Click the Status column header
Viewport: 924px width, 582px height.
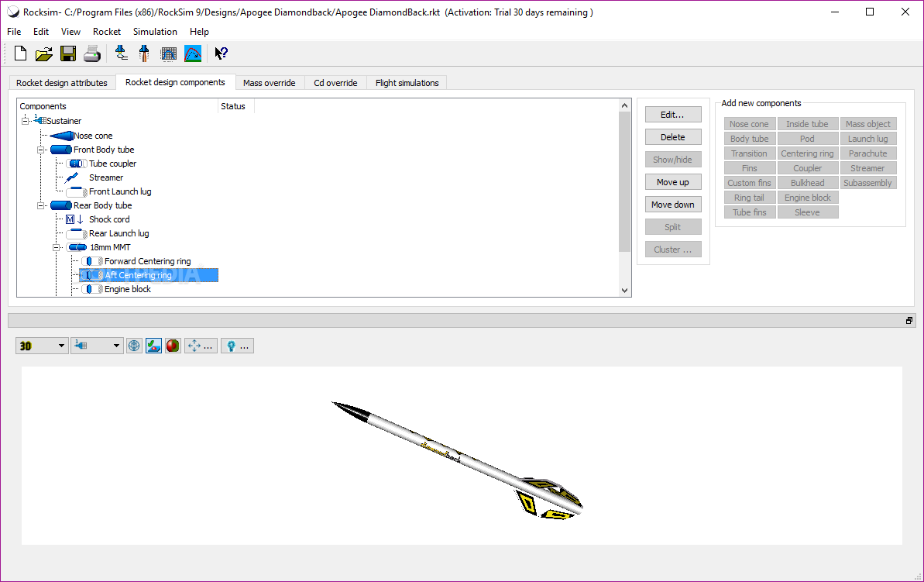click(235, 106)
